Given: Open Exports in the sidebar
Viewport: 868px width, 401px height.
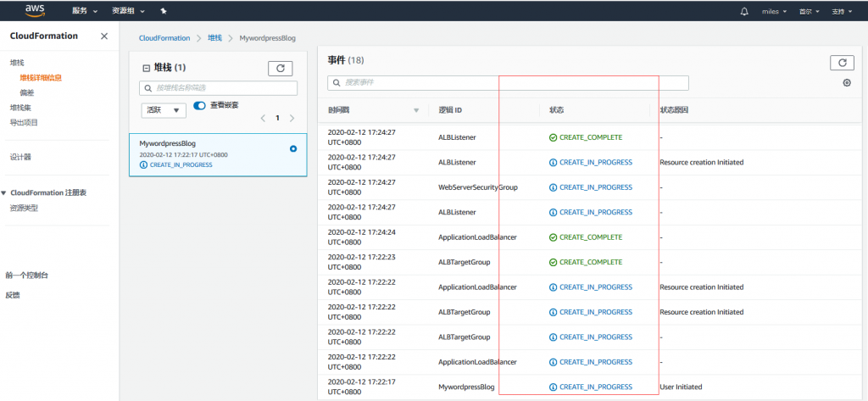Looking at the screenshot, I should click(x=24, y=122).
